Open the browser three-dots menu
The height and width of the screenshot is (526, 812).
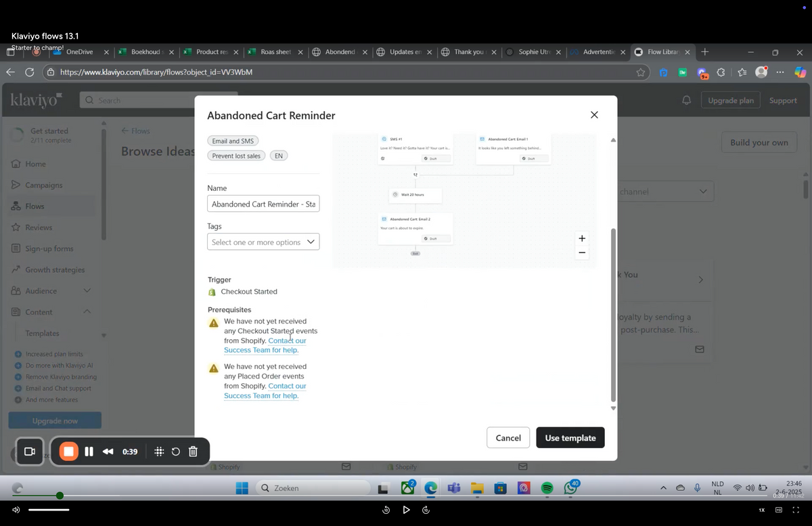(780, 72)
